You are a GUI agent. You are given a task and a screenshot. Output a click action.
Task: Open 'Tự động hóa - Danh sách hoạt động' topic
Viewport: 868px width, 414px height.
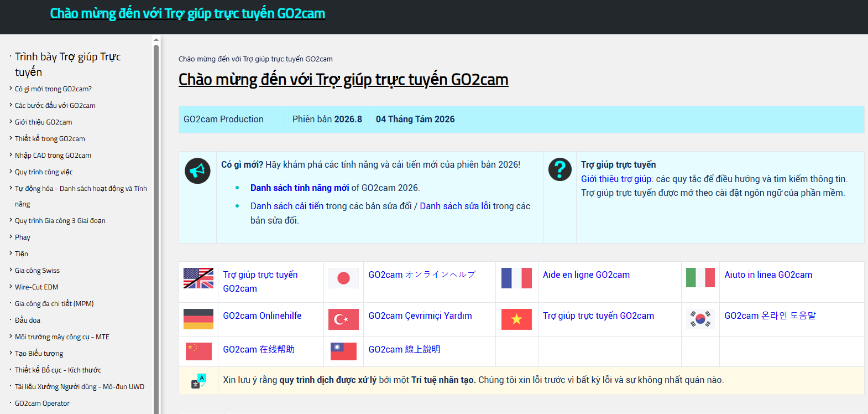(x=81, y=196)
